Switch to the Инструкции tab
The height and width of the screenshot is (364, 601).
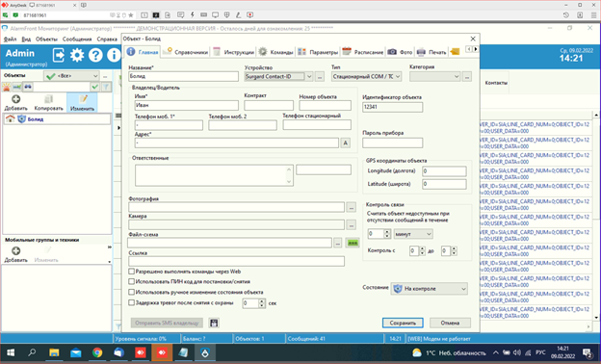pyautogui.click(x=233, y=52)
